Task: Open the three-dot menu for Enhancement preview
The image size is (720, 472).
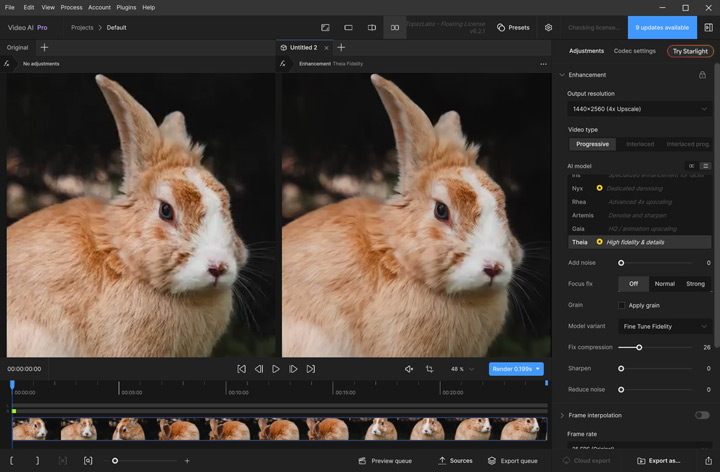Action: tap(543, 64)
